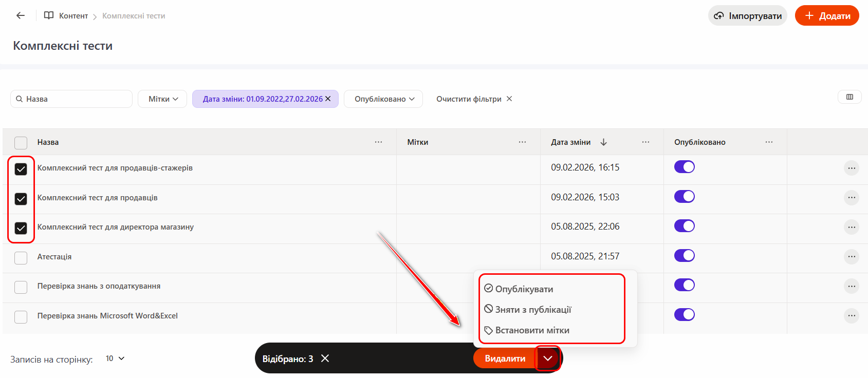The width and height of the screenshot is (868, 378).
Task: Toggle published switch for Комплексний тест для продавців-стажерів
Action: (x=684, y=167)
